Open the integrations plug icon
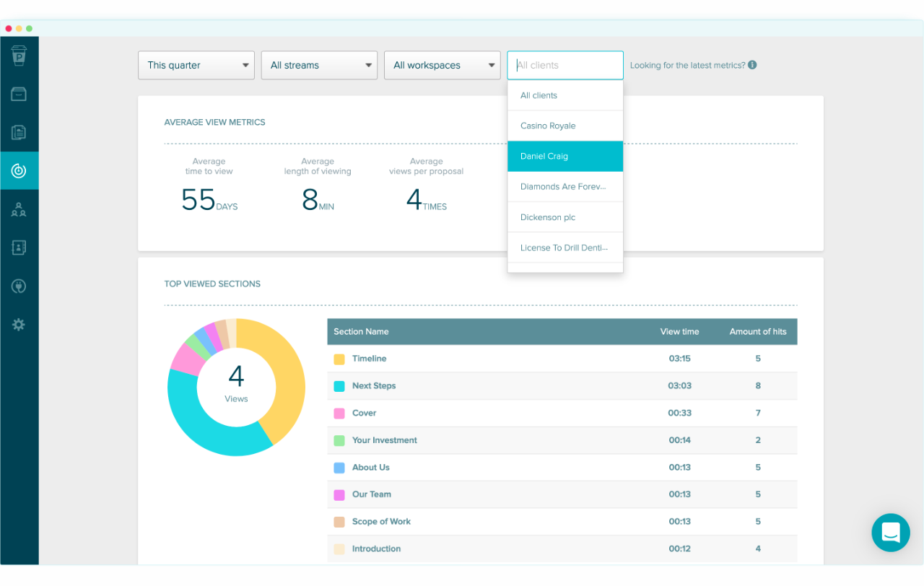This screenshot has height=586, width=924. point(19,287)
